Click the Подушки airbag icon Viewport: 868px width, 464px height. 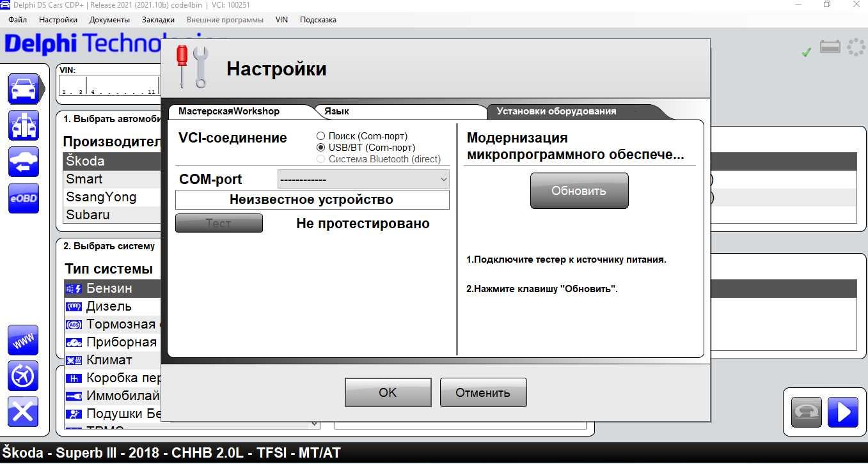pyautogui.click(x=74, y=414)
